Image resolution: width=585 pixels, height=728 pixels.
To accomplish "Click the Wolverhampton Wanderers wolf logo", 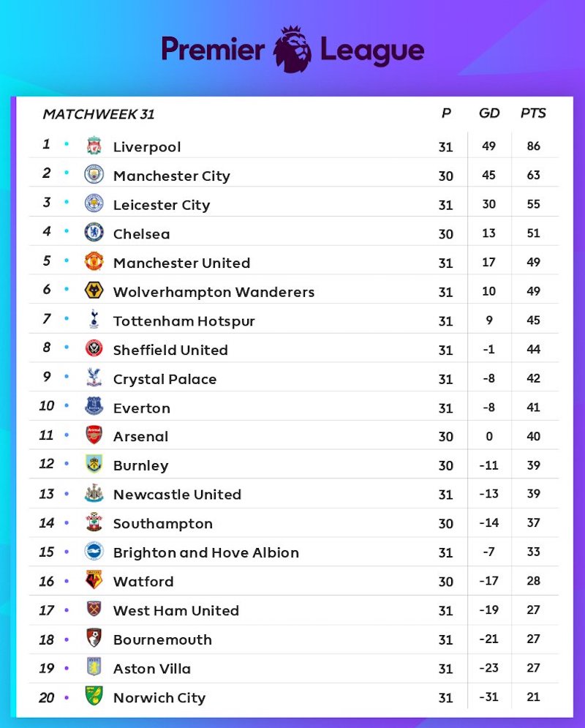I will (94, 290).
